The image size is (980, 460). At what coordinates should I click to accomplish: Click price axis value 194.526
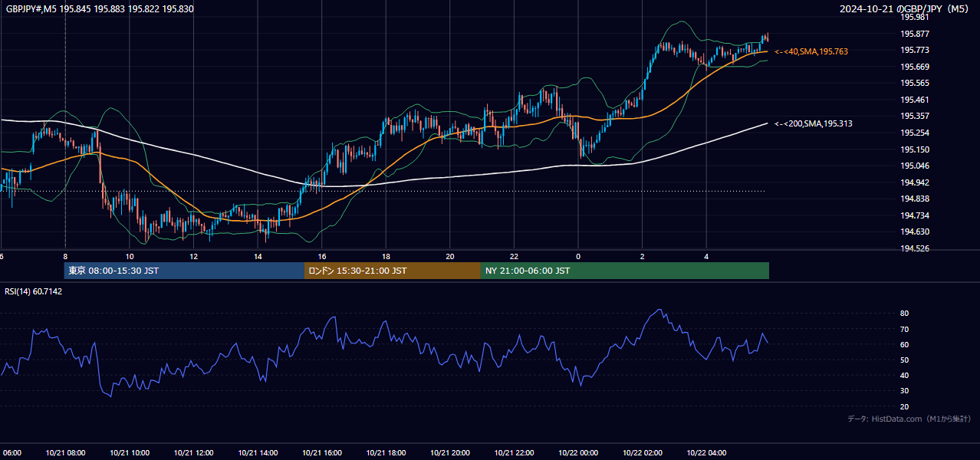coord(916,248)
